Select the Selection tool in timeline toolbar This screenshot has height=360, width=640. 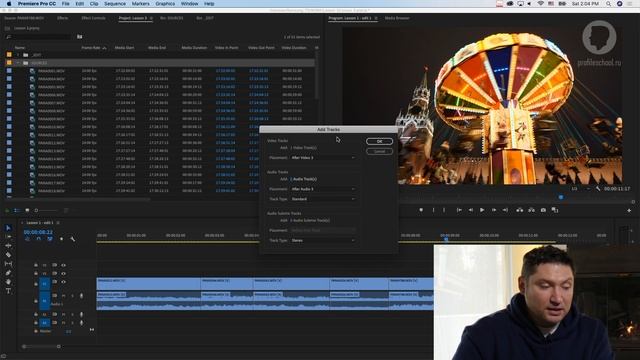pyautogui.click(x=8, y=228)
